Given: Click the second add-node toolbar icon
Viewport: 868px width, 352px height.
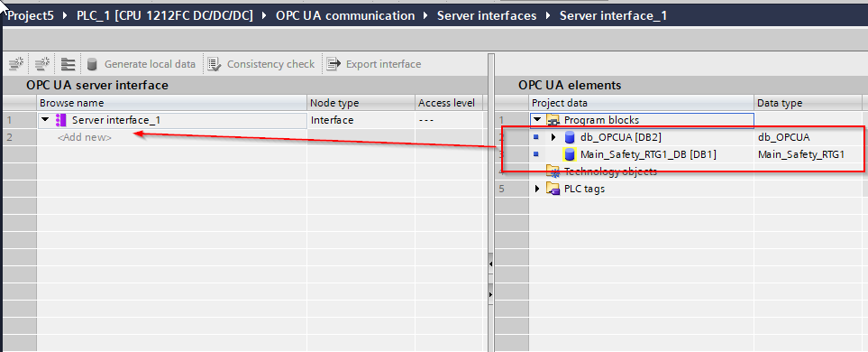Looking at the screenshot, I should point(42,64).
